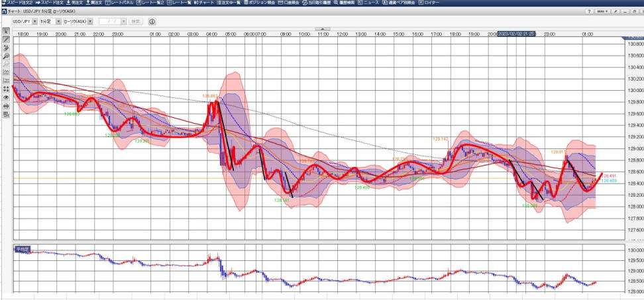
Task: Click the four-square grid layout icon
Action: [x=6, y=89]
